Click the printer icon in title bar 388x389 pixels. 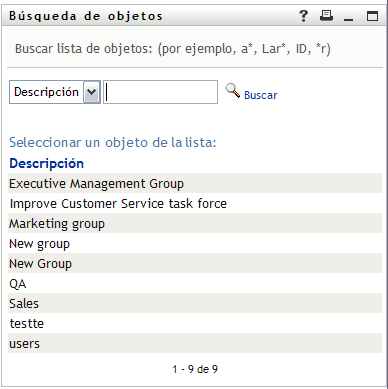(x=326, y=15)
